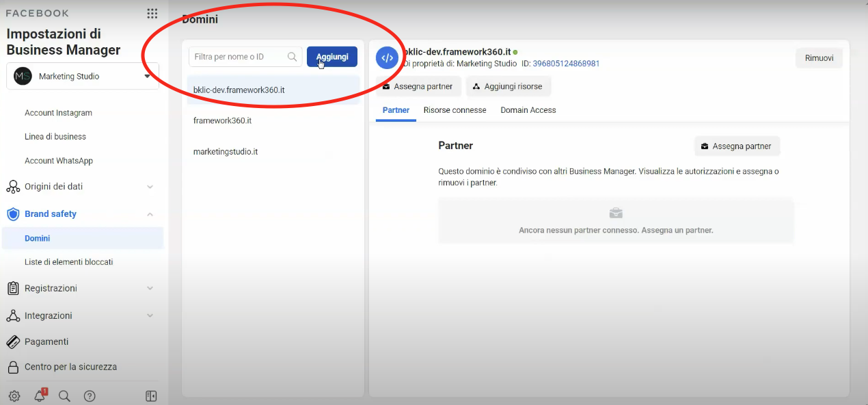Click the FACEBOOK logo text
This screenshot has height=405, width=868.
[x=37, y=13]
